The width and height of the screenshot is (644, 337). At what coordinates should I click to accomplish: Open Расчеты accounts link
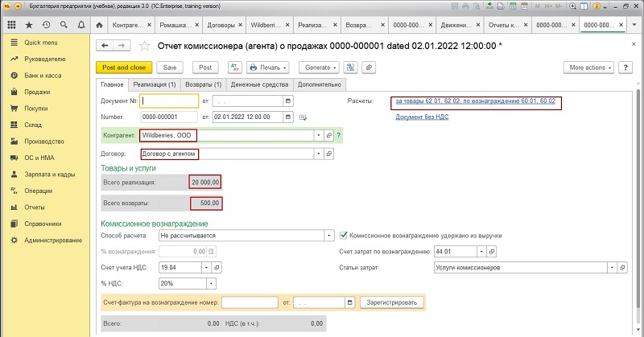click(x=475, y=101)
